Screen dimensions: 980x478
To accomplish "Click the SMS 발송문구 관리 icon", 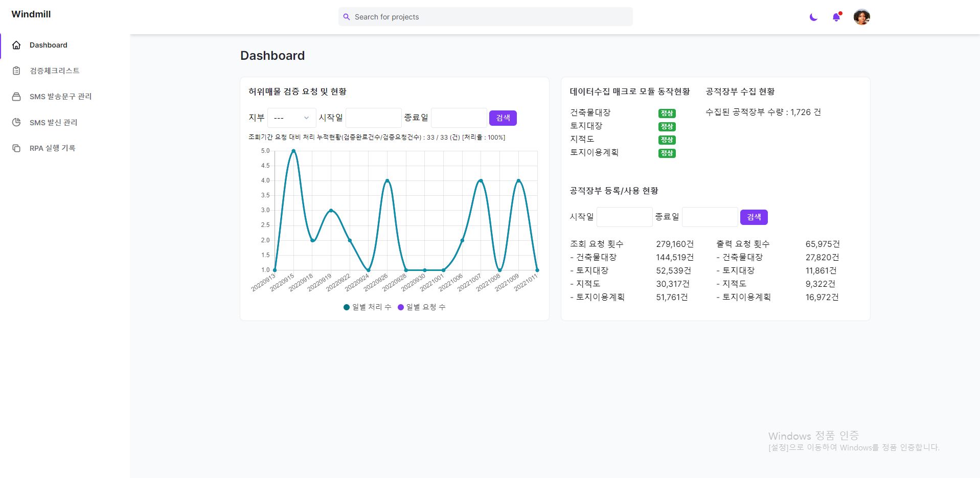I will [x=16, y=97].
